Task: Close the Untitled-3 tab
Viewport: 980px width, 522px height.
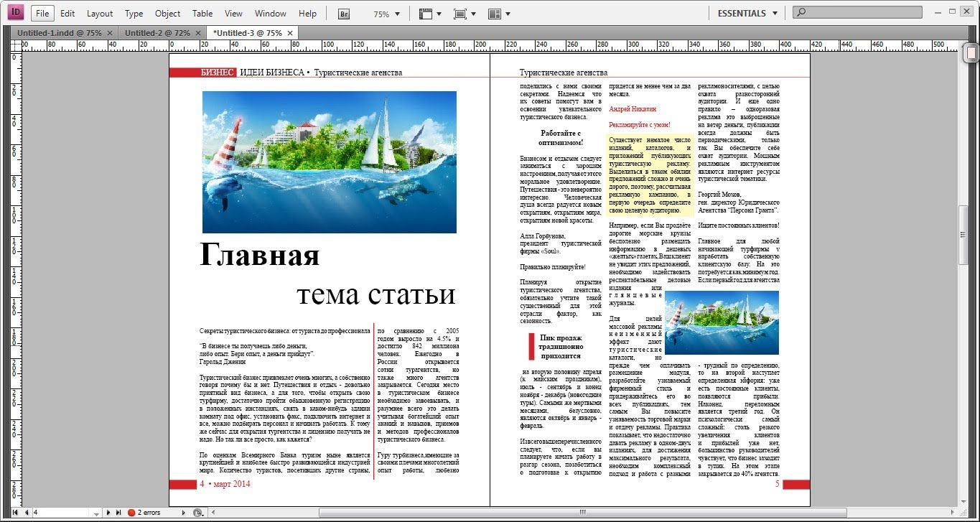Action: coord(290,33)
